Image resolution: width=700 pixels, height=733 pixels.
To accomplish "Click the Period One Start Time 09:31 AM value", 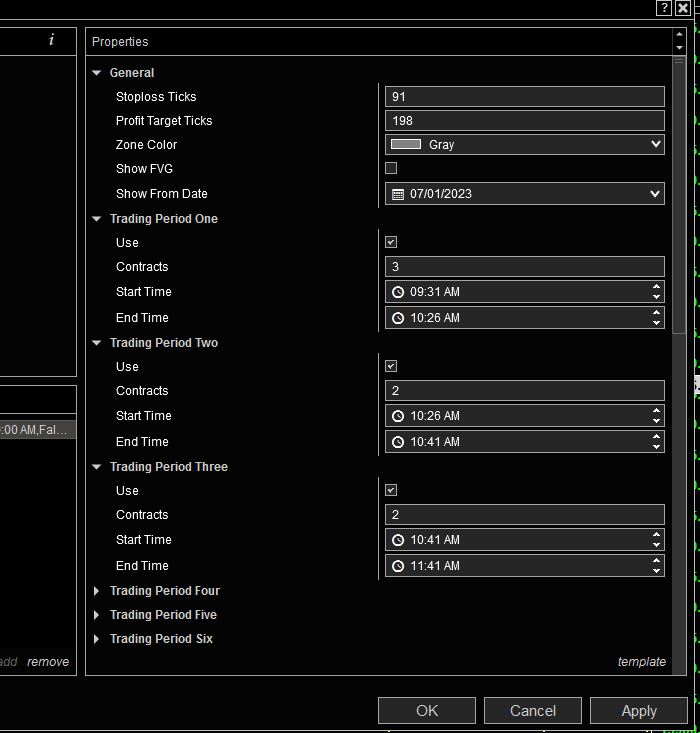I will [x=435, y=292].
